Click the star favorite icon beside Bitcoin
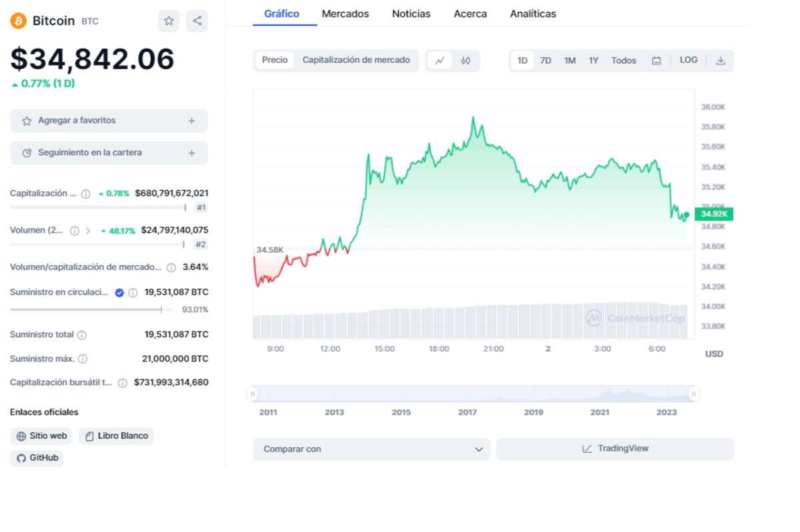Screen dimensions: 800x532 coord(169,21)
